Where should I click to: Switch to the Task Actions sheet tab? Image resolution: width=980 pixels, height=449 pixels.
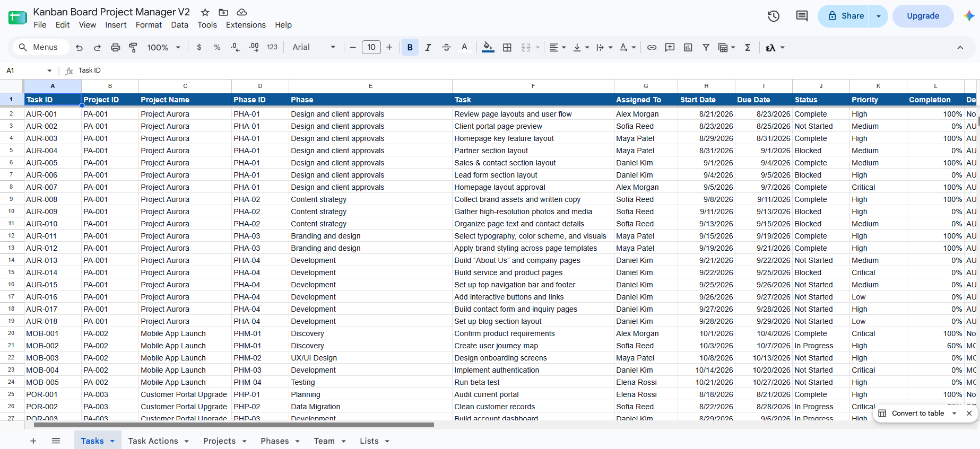158,441
